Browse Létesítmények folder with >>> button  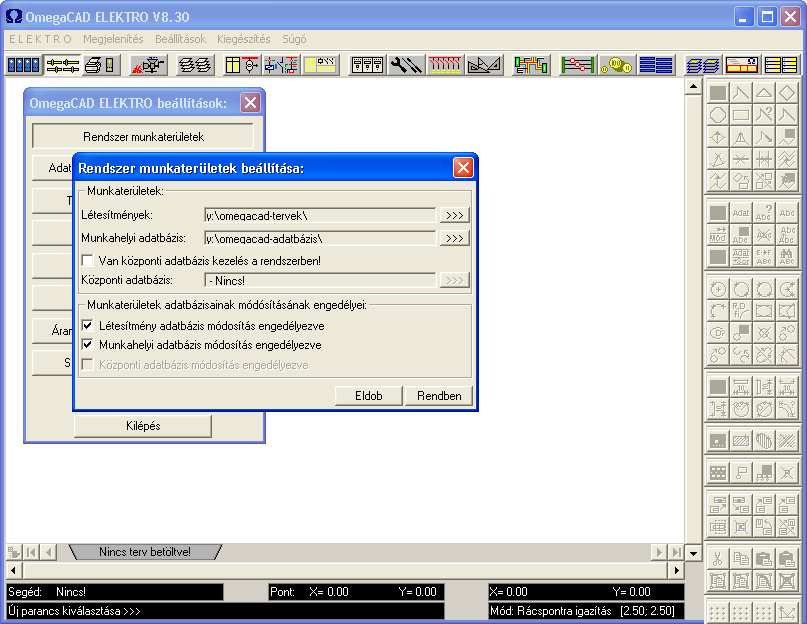pyautogui.click(x=454, y=215)
